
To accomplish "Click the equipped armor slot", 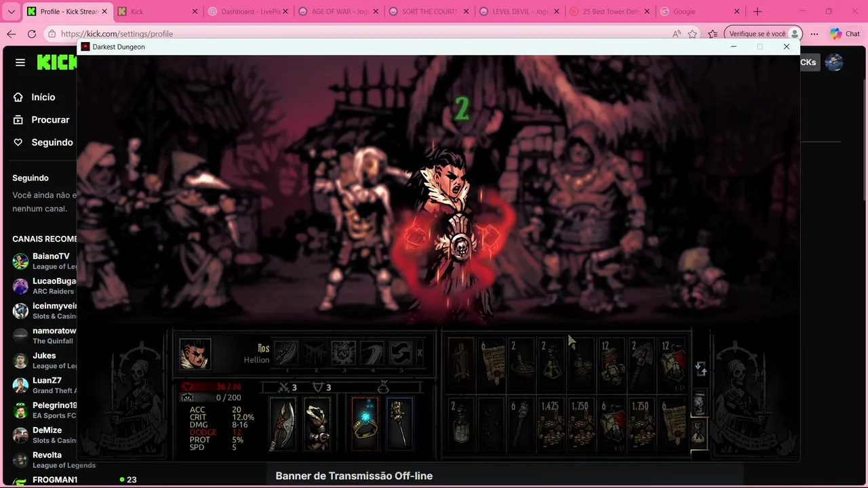I will pyautogui.click(x=317, y=424).
